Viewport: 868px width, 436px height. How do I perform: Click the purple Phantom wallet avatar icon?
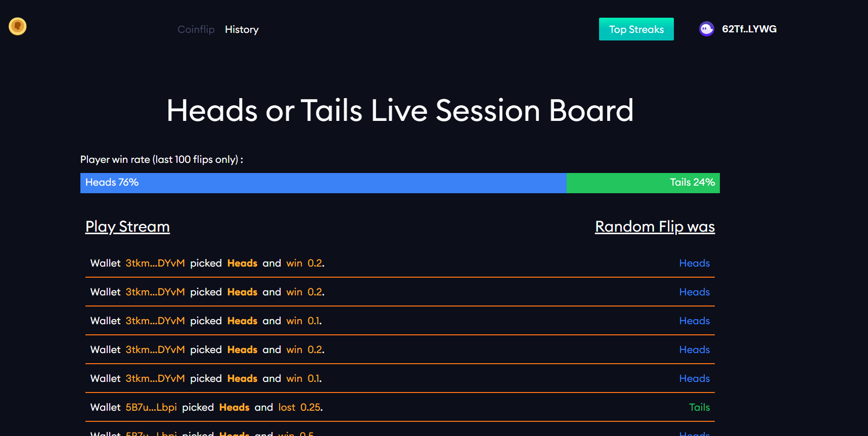coord(706,29)
